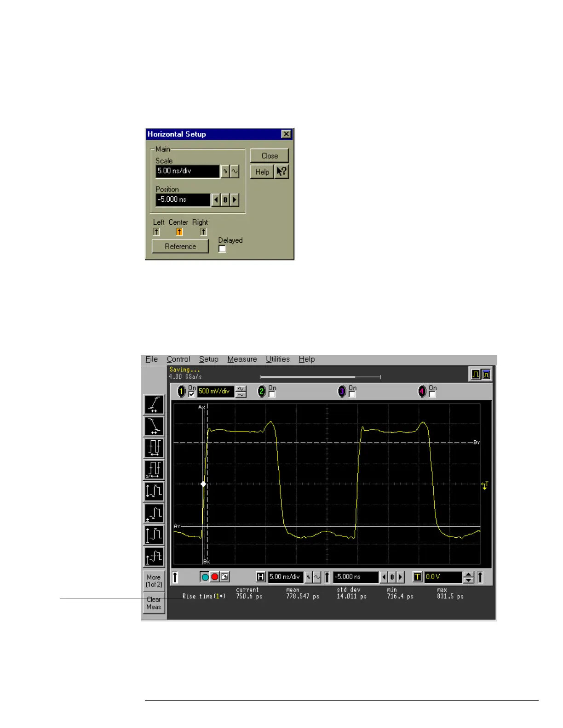Click the trigger level marker right of the waveform
This screenshot has height=728, width=563.
(484, 485)
